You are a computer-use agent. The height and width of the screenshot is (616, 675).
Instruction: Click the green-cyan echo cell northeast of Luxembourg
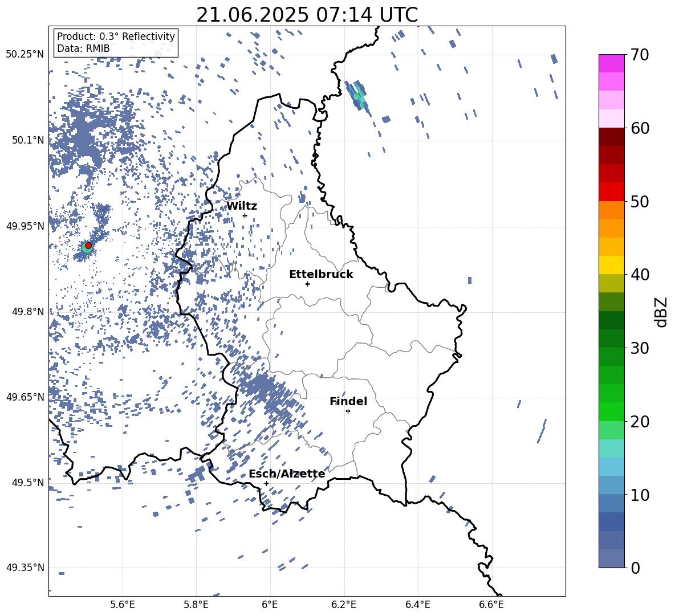[x=358, y=97]
